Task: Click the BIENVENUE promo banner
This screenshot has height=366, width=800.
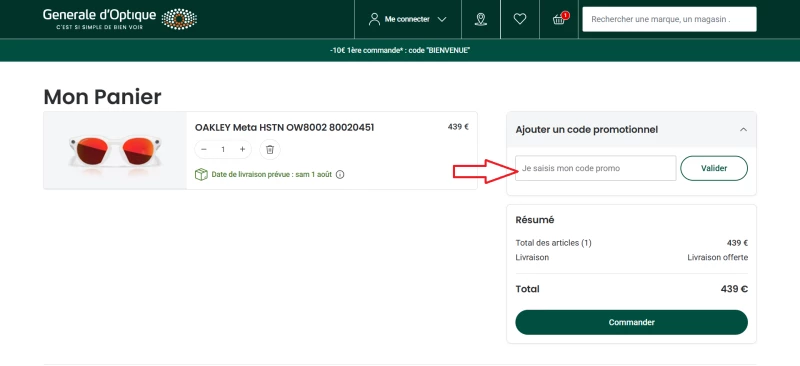Action: click(400, 51)
